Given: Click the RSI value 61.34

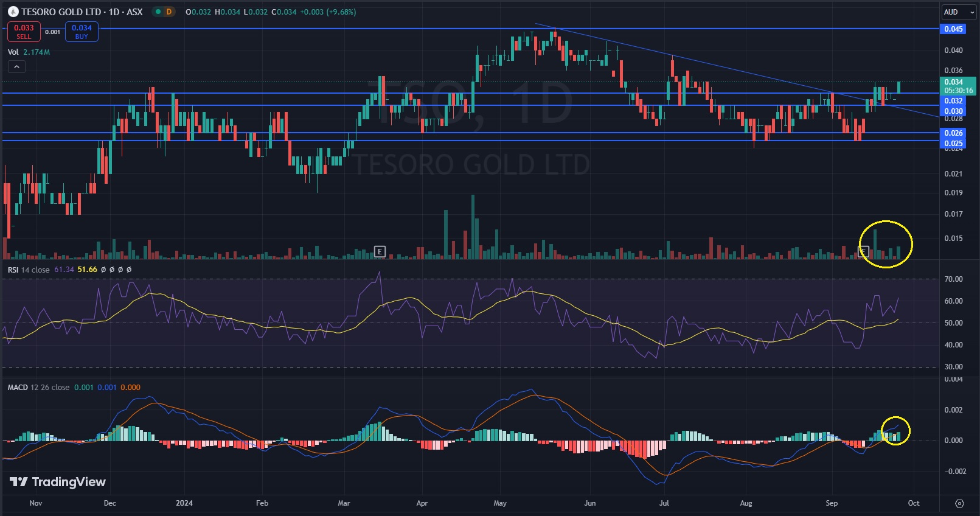Looking at the screenshot, I should point(64,270).
